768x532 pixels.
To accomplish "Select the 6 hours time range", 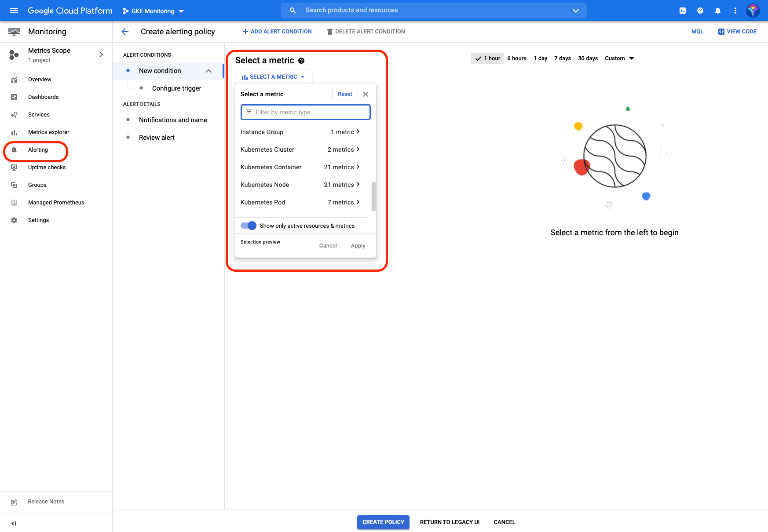I will 517,58.
